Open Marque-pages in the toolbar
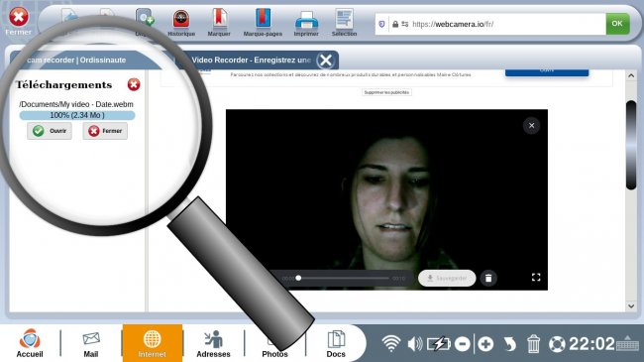Image resolution: width=644 pixels, height=362 pixels. pos(263,23)
